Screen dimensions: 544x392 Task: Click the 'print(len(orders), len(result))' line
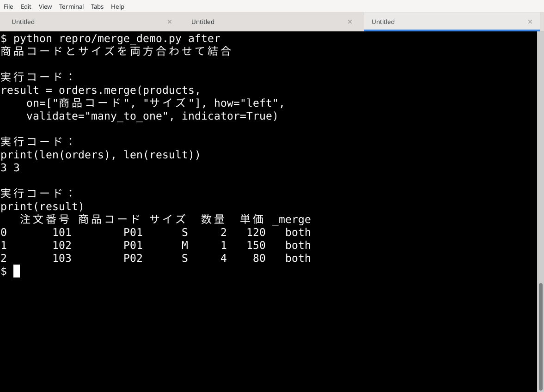101,155
